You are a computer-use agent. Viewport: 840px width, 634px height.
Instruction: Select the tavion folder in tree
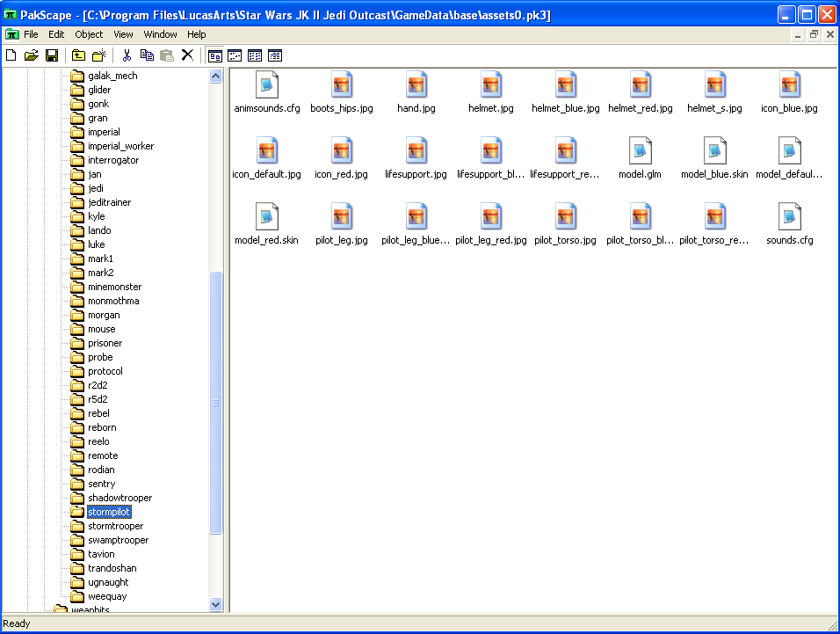[x=101, y=554]
